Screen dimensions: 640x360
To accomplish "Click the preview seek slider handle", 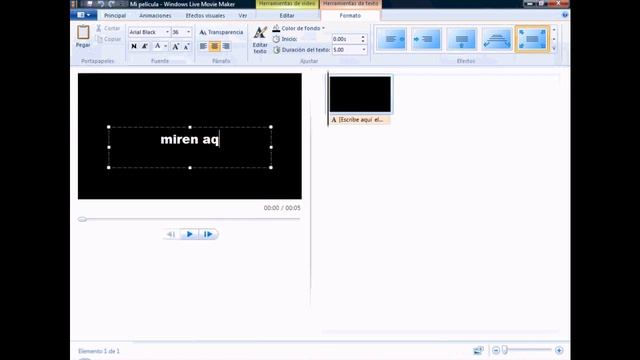I will (x=82, y=219).
